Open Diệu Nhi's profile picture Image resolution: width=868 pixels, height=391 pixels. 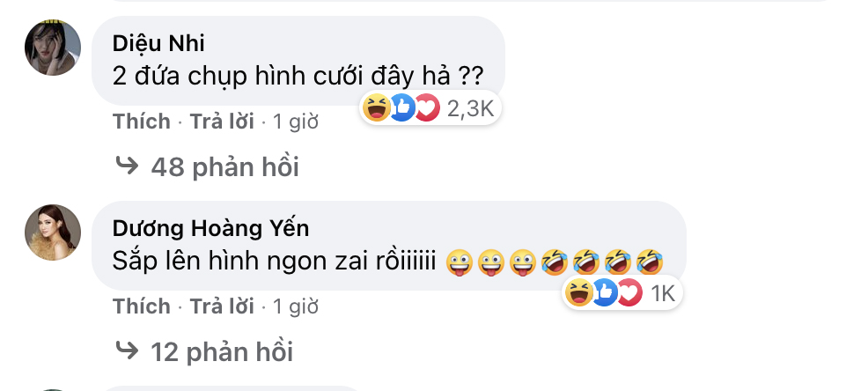click(x=53, y=47)
